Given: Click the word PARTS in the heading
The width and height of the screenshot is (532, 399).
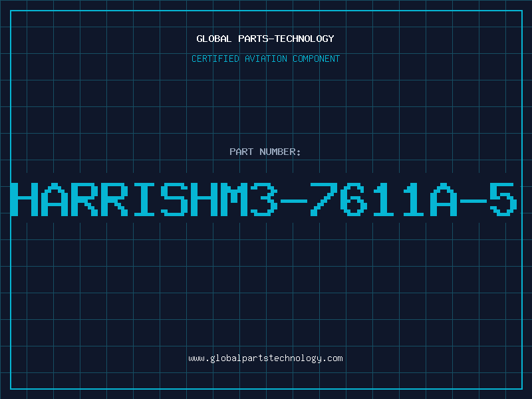Looking at the screenshot, I should point(253,39).
